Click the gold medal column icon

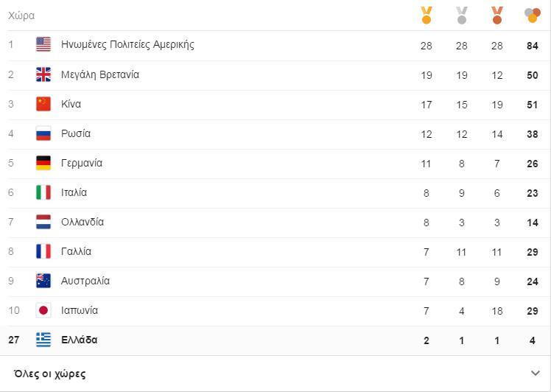tap(426, 15)
